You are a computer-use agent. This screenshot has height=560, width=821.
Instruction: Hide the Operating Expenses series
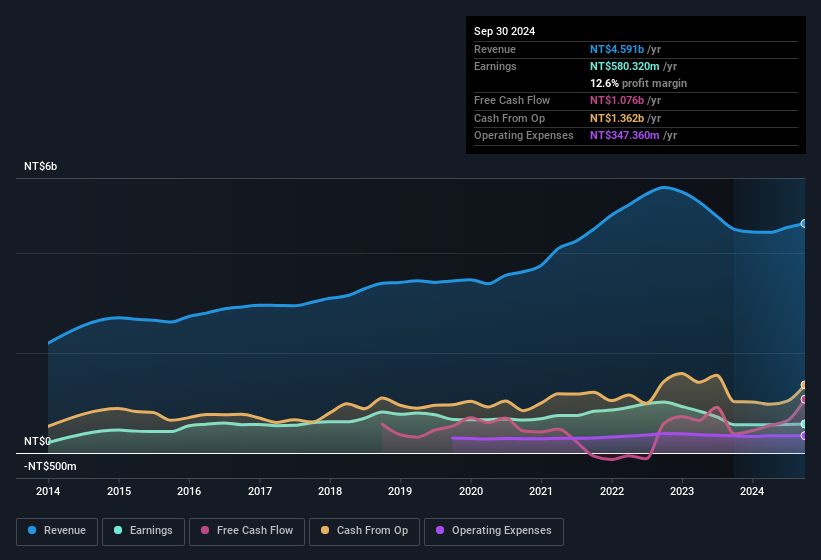(x=493, y=530)
